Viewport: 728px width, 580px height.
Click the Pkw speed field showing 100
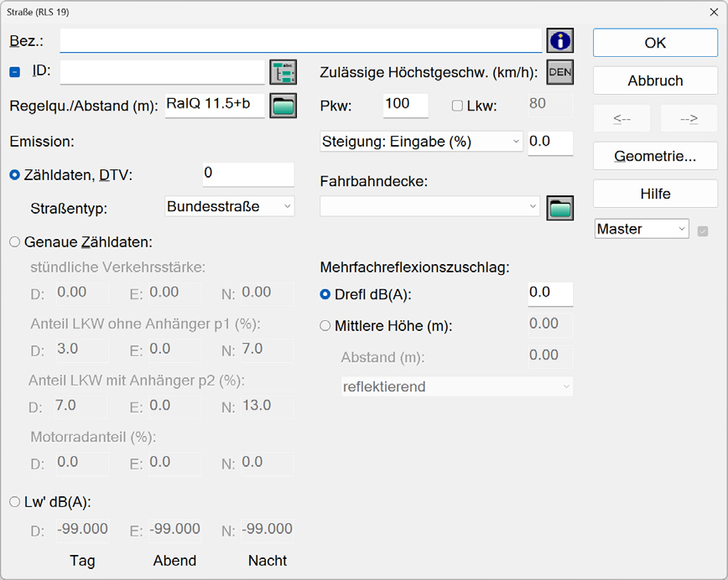[406, 106]
